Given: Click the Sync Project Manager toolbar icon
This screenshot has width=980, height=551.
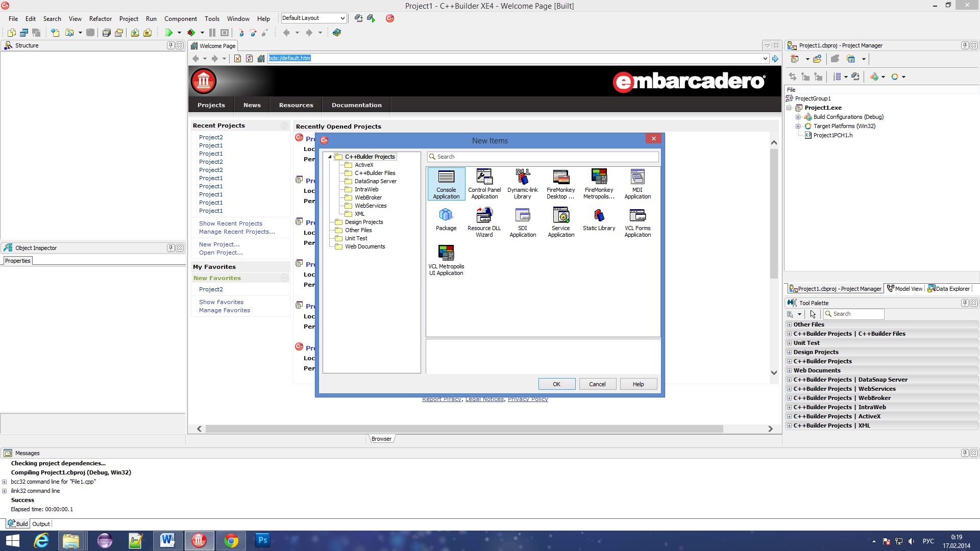Looking at the screenshot, I should click(x=793, y=77).
